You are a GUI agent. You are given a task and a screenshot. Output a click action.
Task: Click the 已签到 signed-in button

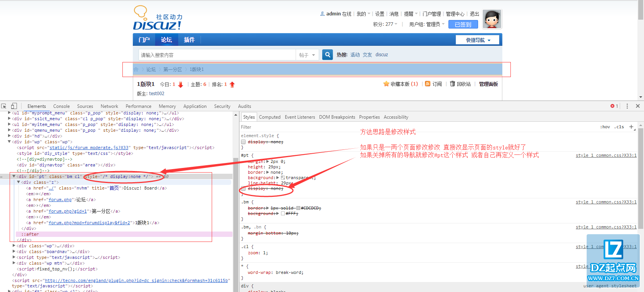(x=463, y=24)
